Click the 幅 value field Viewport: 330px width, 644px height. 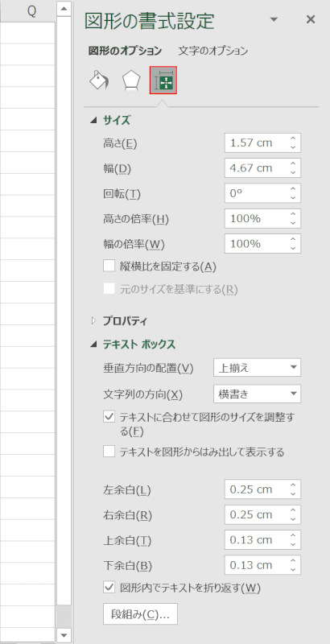(262, 168)
